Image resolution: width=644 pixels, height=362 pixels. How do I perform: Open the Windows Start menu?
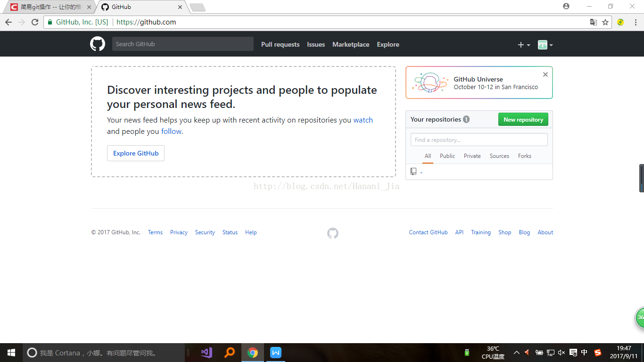pyautogui.click(x=11, y=353)
